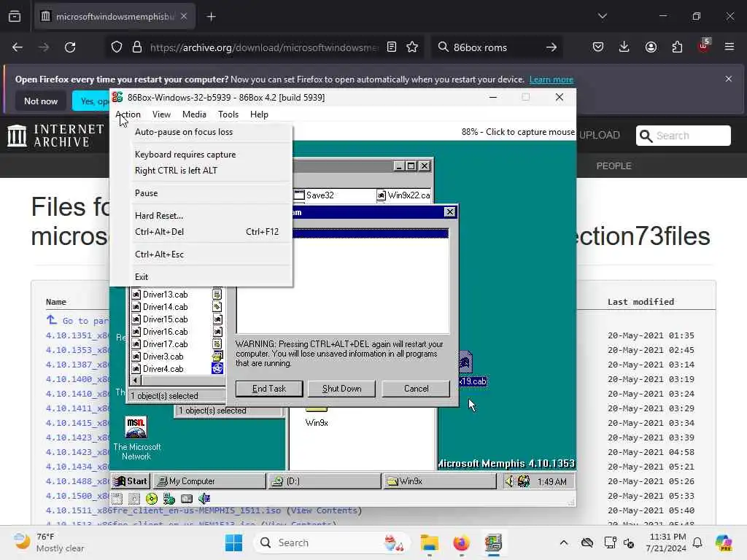Click tracking protection shield icon in address bar
The image size is (747, 560).
(117, 47)
